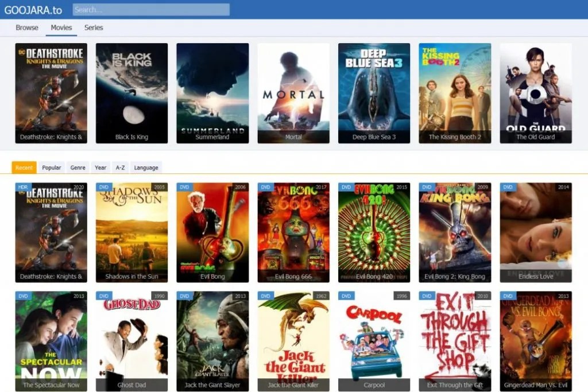Open Exit Through the Gift Shop poster
This screenshot has width=588, height=392.
455,341
